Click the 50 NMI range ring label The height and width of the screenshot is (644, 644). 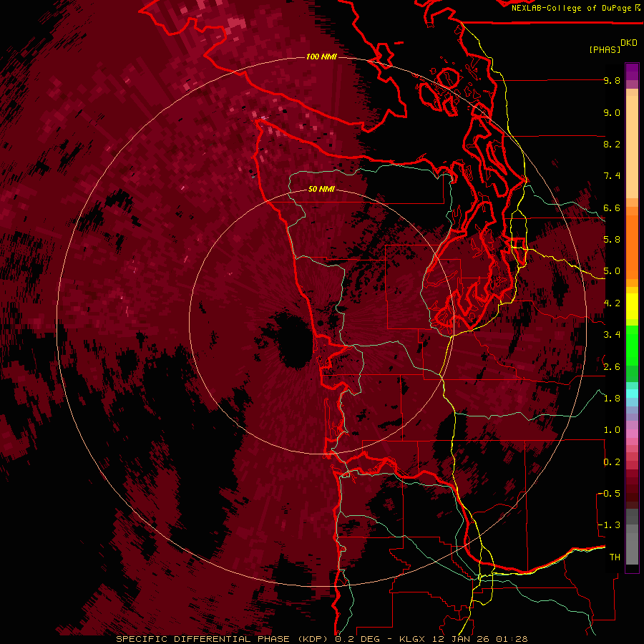click(x=321, y=190)
